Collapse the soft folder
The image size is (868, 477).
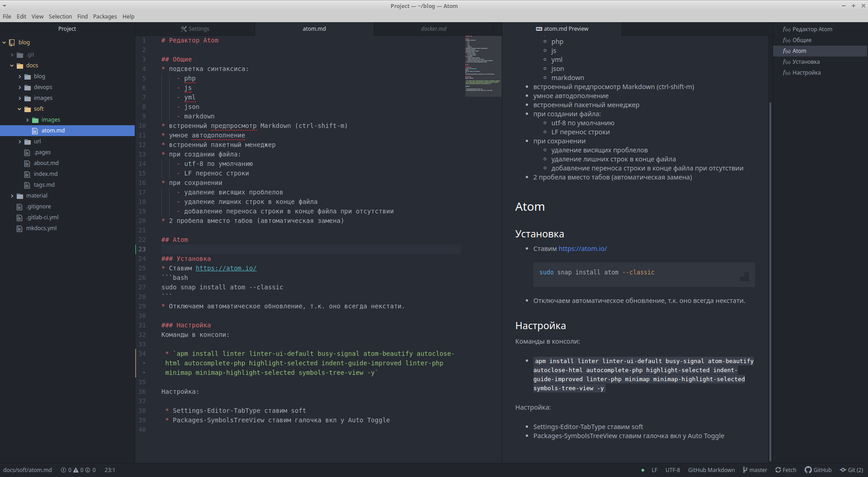click(x=20, y=109)
